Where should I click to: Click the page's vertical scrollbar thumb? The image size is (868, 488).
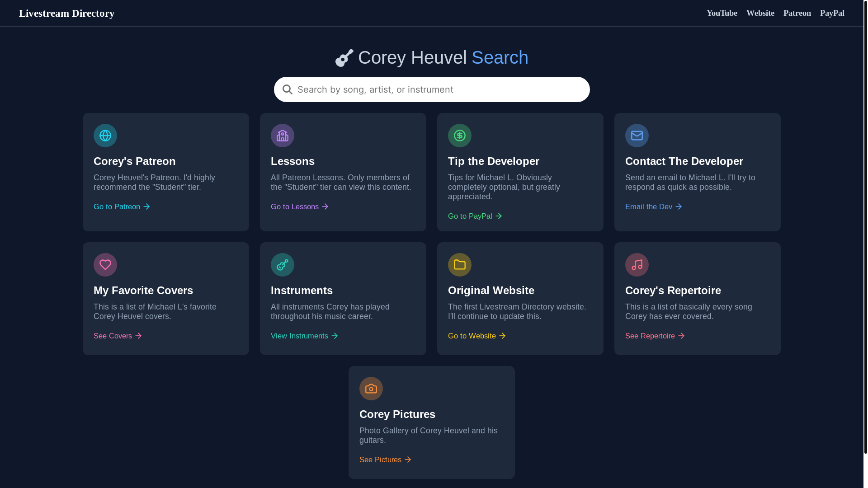pyautogui.click(x=866, y=226)
